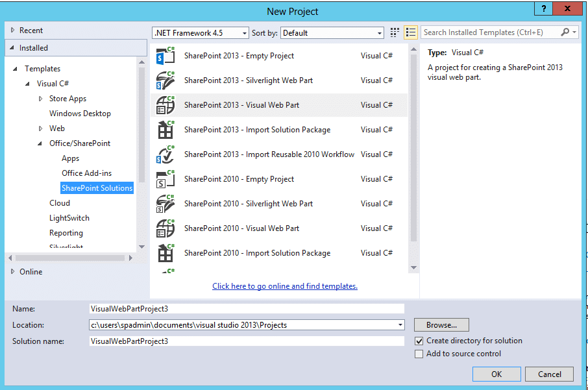Viewport: 588px width, 390px height.
Task: Select the Cloud tree item
Action: (x=60, y=203)
